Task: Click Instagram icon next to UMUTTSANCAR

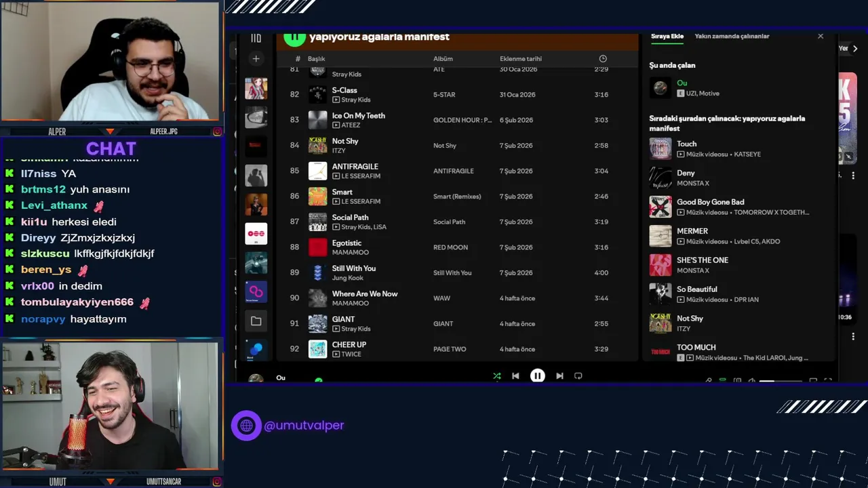Action: (217, 481)
